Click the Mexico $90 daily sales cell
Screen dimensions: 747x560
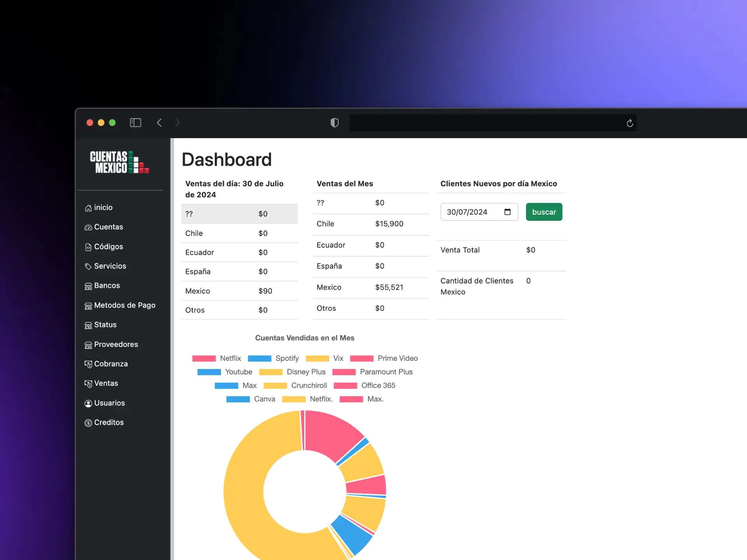265,291
